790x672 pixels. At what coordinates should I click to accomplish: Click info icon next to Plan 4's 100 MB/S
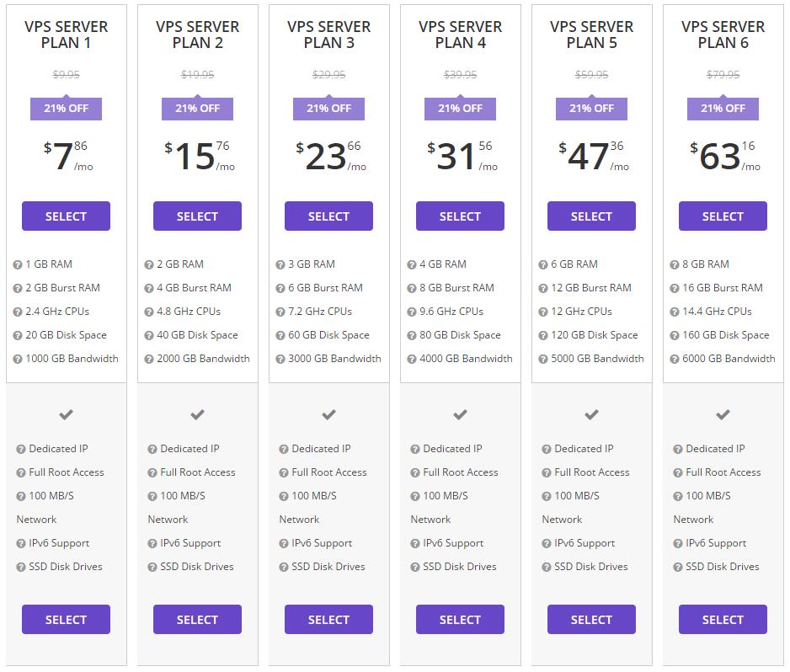414,496
